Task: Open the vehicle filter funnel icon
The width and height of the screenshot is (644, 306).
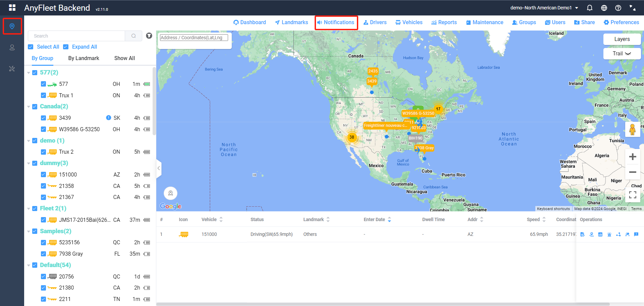Action: point(149,36)
